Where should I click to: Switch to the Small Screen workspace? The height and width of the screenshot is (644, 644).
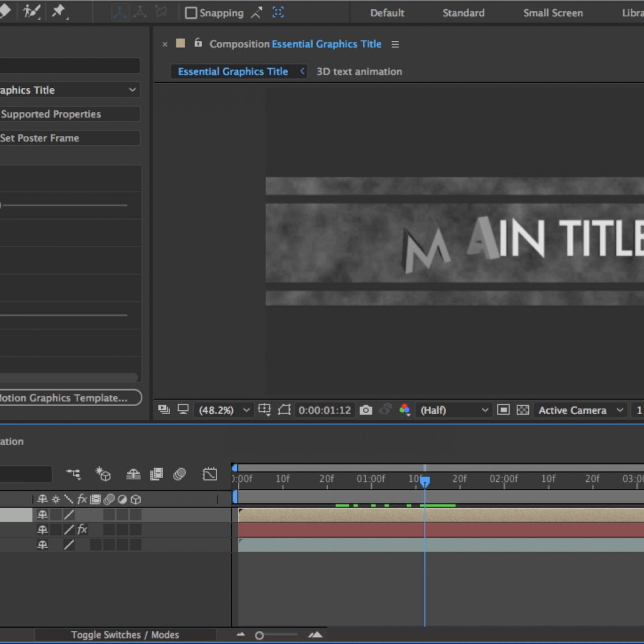click(553, 13)
